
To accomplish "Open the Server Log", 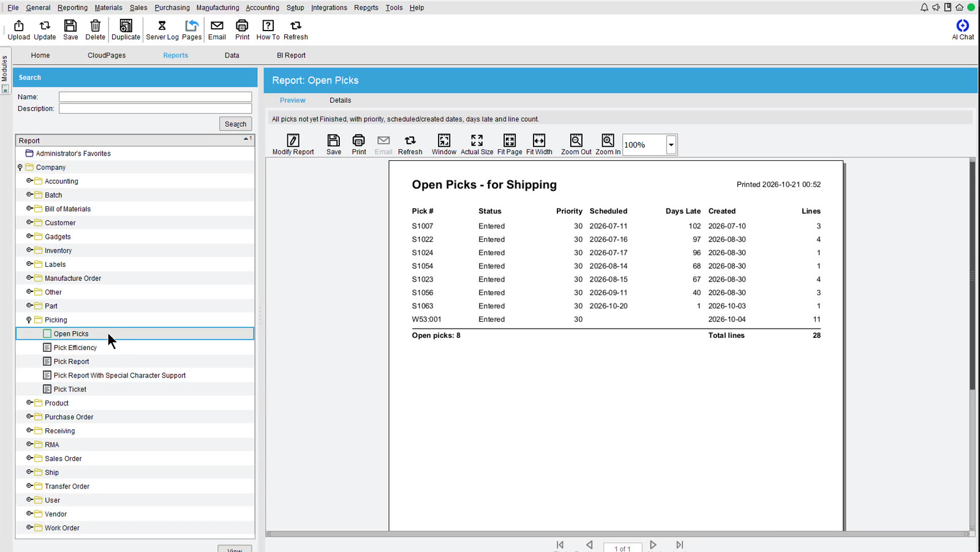I will click(x=162, y=29).
